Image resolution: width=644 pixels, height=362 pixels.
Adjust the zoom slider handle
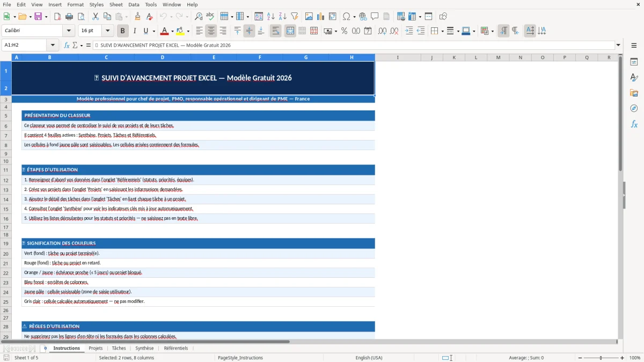coord(601,358)
